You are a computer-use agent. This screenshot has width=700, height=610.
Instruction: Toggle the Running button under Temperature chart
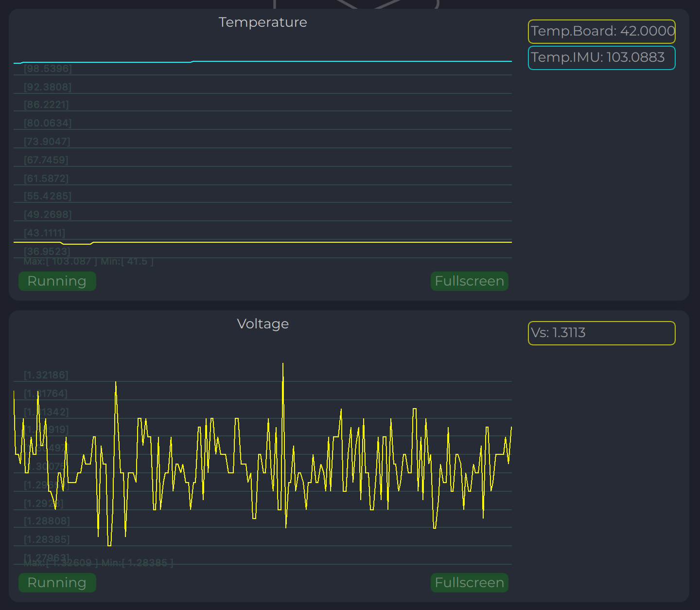57,281
